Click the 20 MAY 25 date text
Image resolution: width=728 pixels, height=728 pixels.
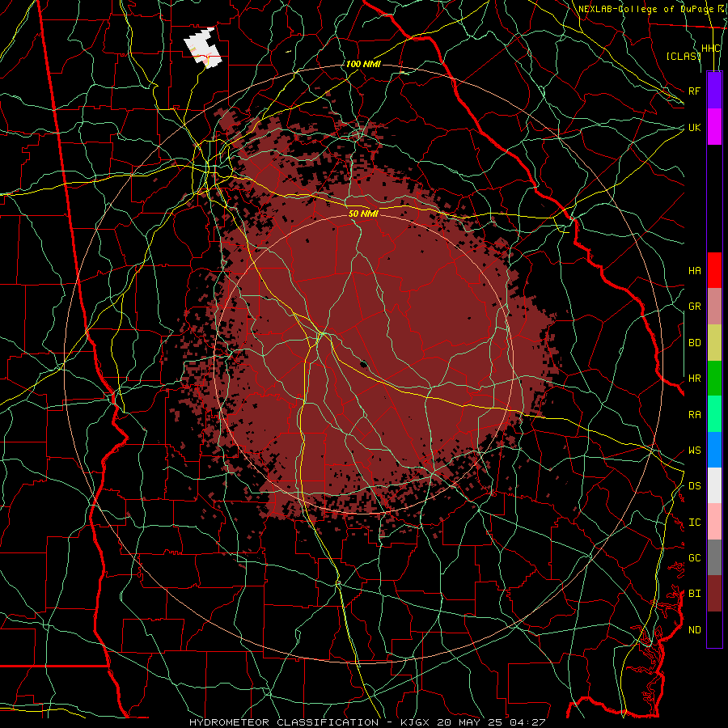(x=472, y=722)
